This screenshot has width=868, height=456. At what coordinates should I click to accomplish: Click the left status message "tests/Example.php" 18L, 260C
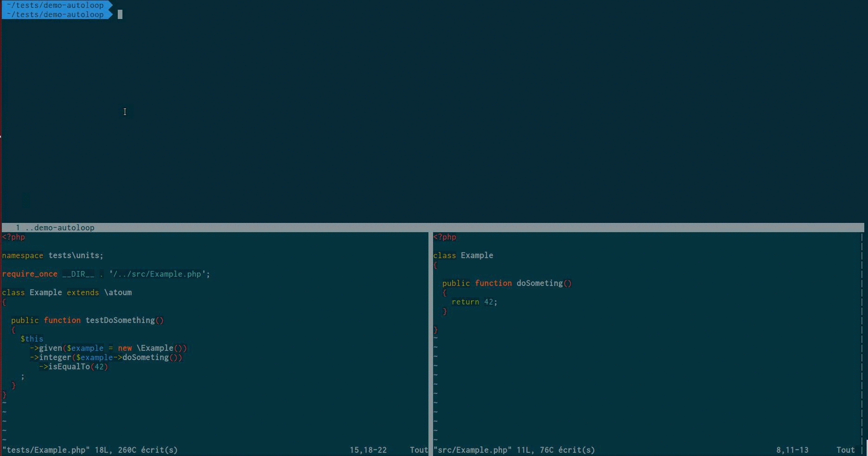point(90,450)
